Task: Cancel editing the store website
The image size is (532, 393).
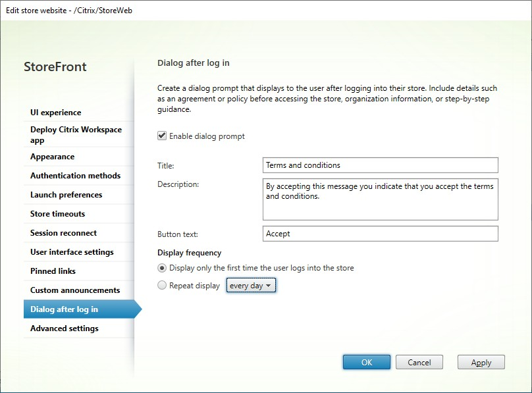Action: point(419,362)
